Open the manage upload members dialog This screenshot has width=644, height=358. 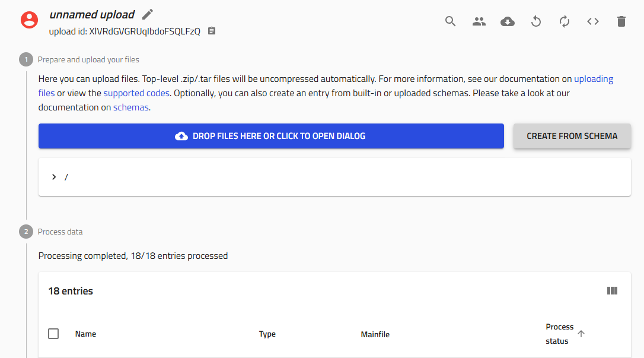[x=479, y=21]
